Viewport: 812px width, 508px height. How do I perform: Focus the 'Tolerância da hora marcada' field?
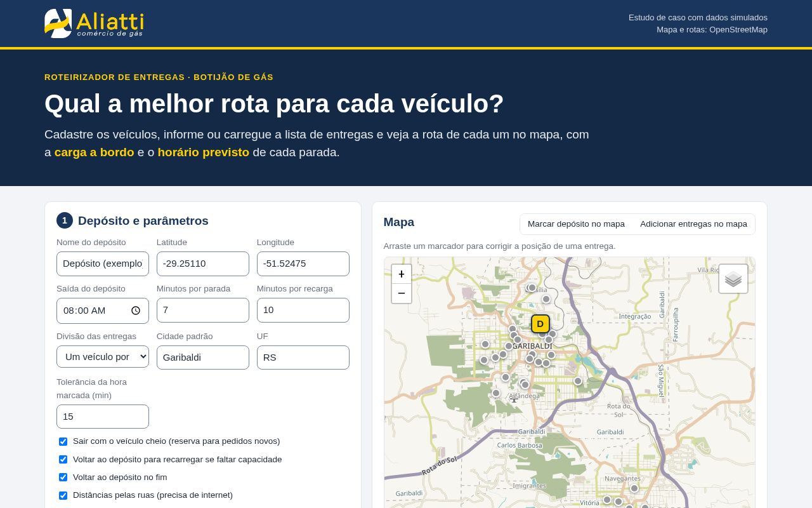103,417
